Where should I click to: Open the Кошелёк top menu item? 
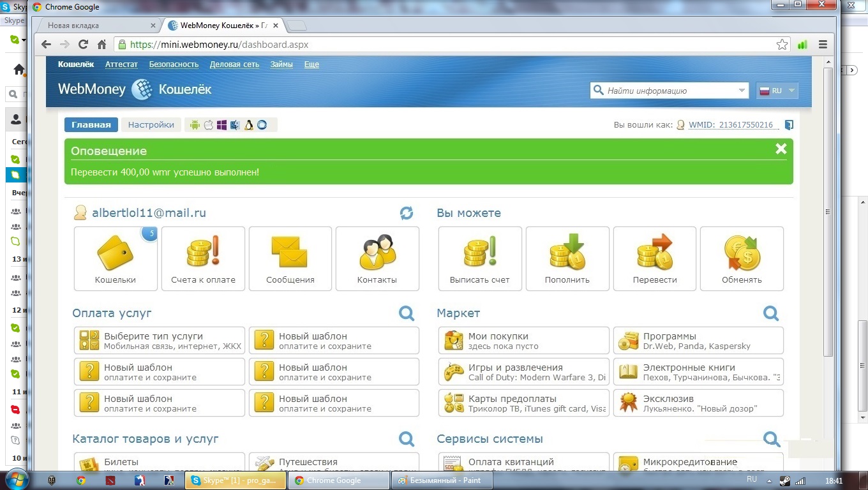(76, 64)
